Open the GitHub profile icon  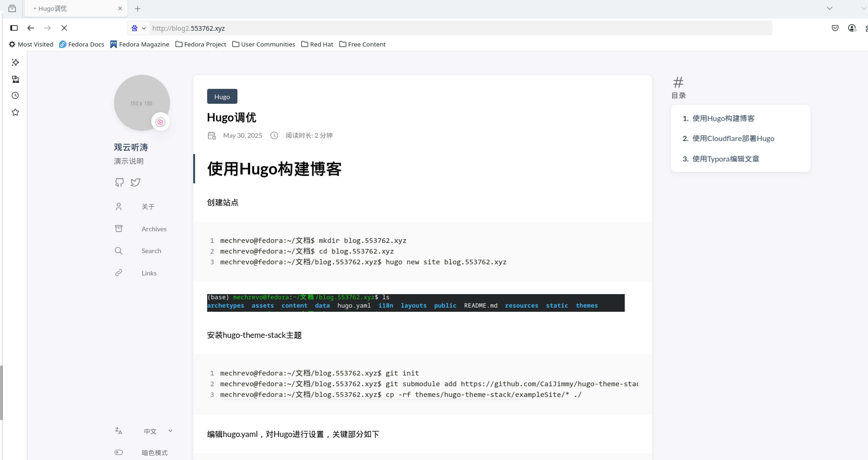pyautogui.click(x=119, y=182)
